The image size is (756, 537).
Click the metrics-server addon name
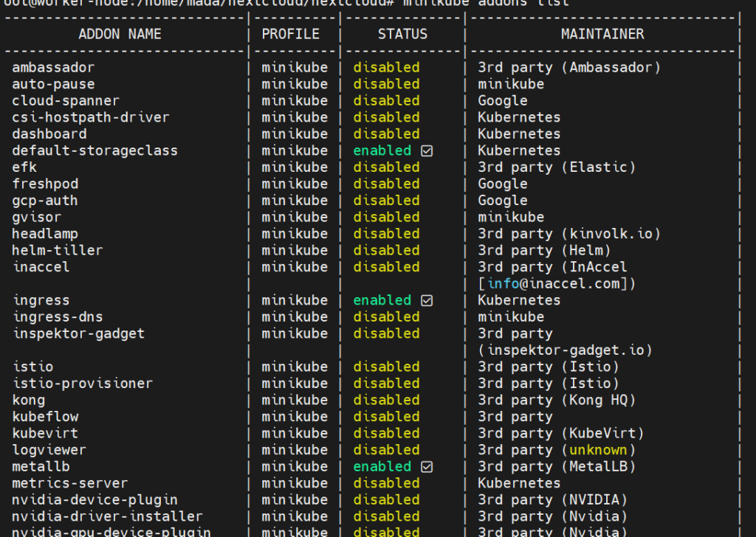[70, 483]
